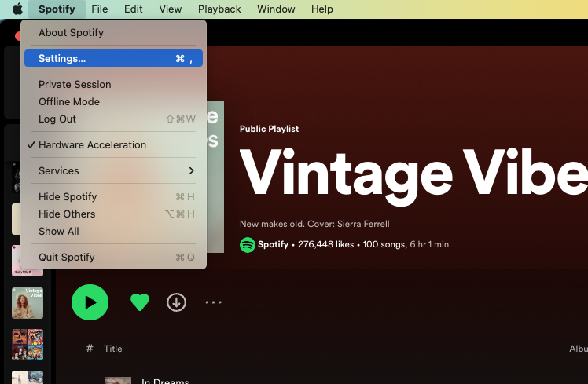Click the Spotify menu bar item

57,9
